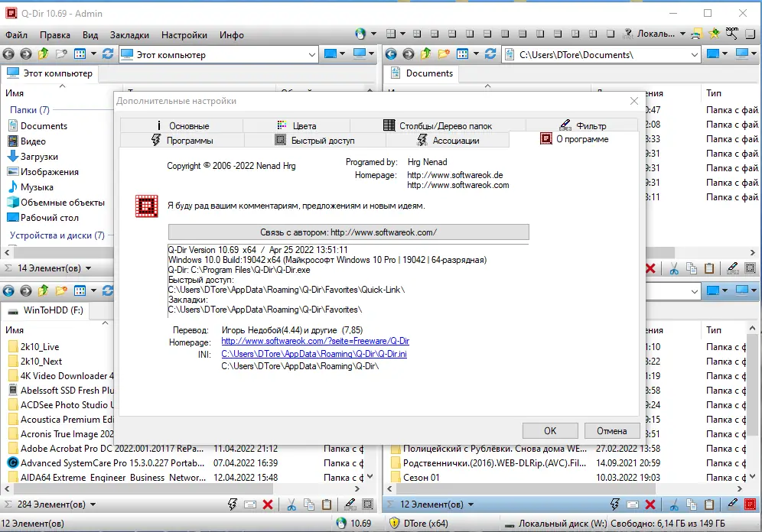Select Музыка folder in top-left pane

[31, 187]
